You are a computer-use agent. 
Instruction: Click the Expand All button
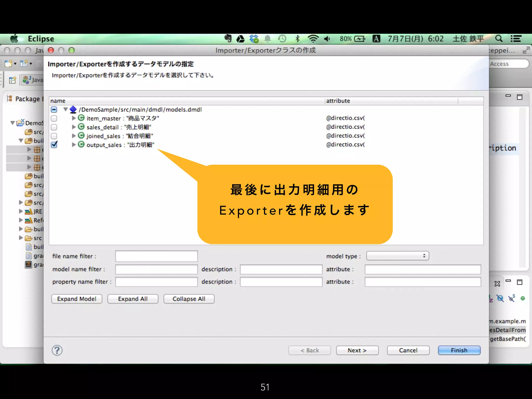pyautogui.click(x=133, y=299)
